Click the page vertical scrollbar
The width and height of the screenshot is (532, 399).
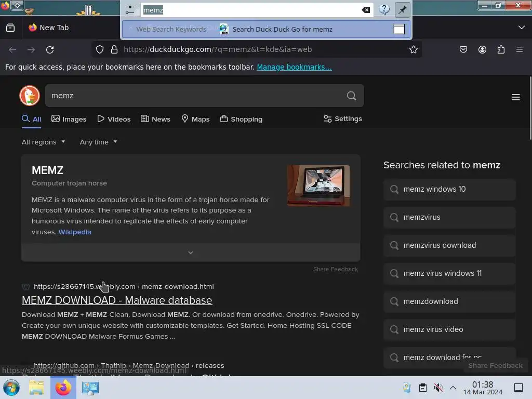[530, 108]
